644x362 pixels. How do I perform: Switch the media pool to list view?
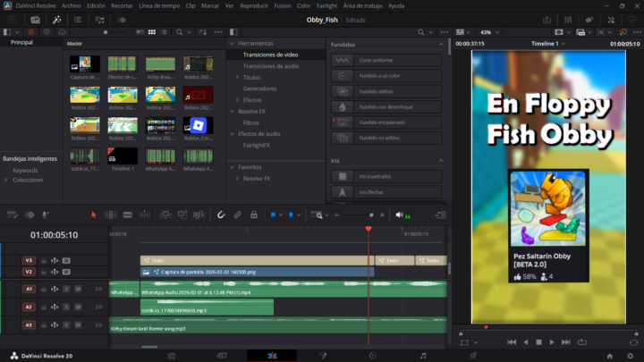164,32
